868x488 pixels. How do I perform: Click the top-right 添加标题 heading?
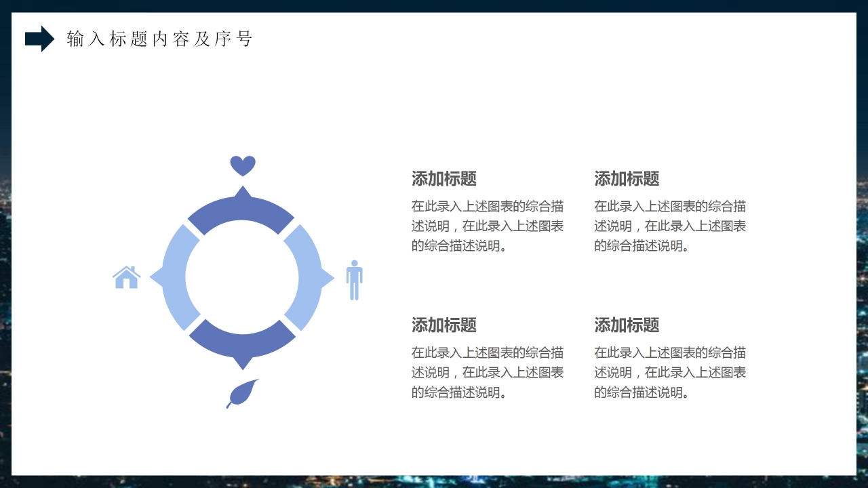(x=627, y=179)
